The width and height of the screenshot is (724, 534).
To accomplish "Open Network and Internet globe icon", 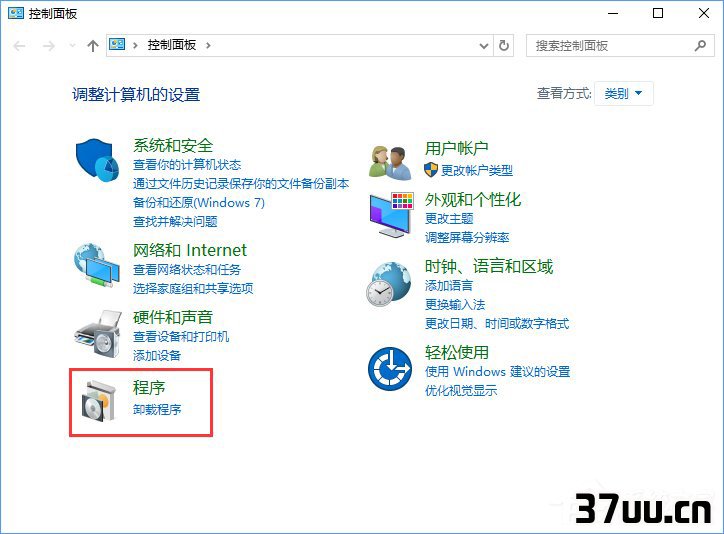I will (97, 265).
